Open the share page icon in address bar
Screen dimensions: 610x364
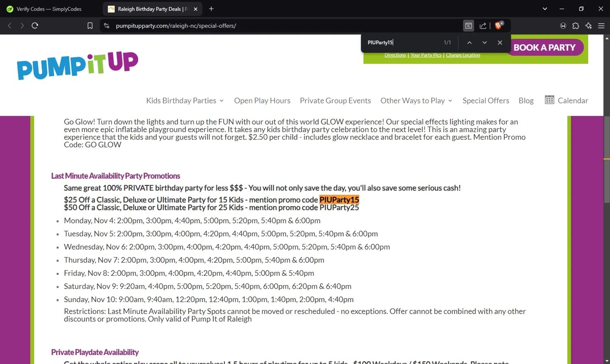483,26
